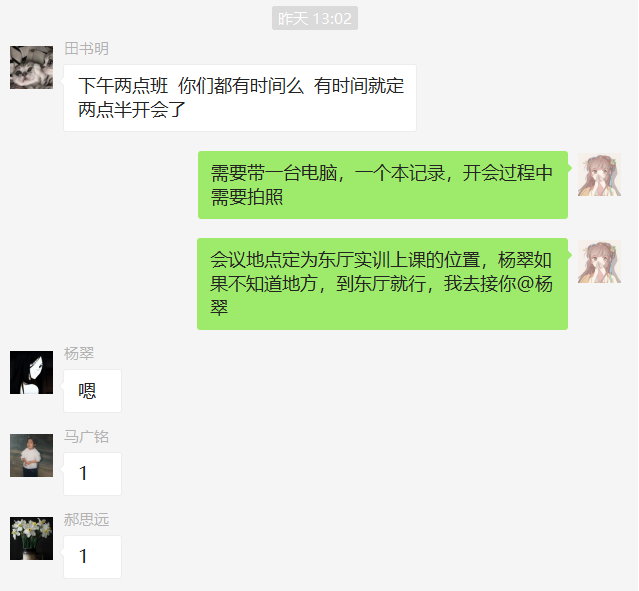Click 郝思远's reply bubble showing 1
The height and width of the screenshot is (591, 639).
[92, 557]
